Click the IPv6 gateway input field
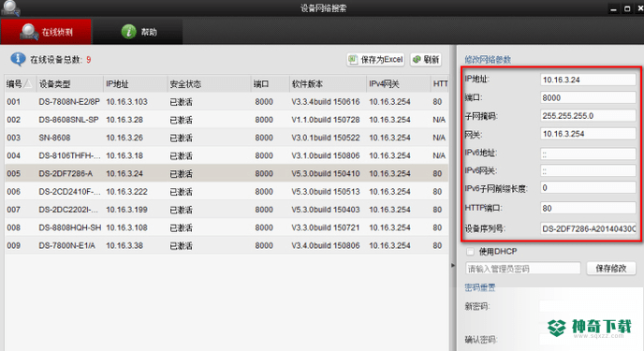 (x=588, y=170)
